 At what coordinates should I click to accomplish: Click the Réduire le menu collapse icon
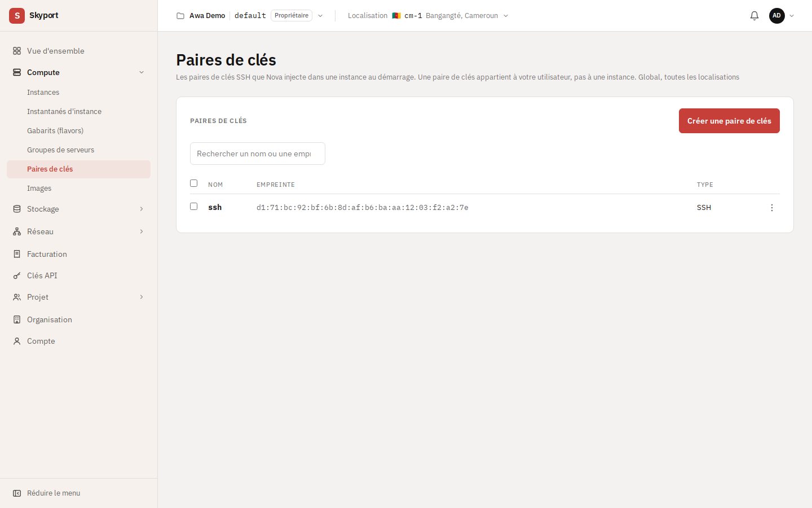coord(17,493)
